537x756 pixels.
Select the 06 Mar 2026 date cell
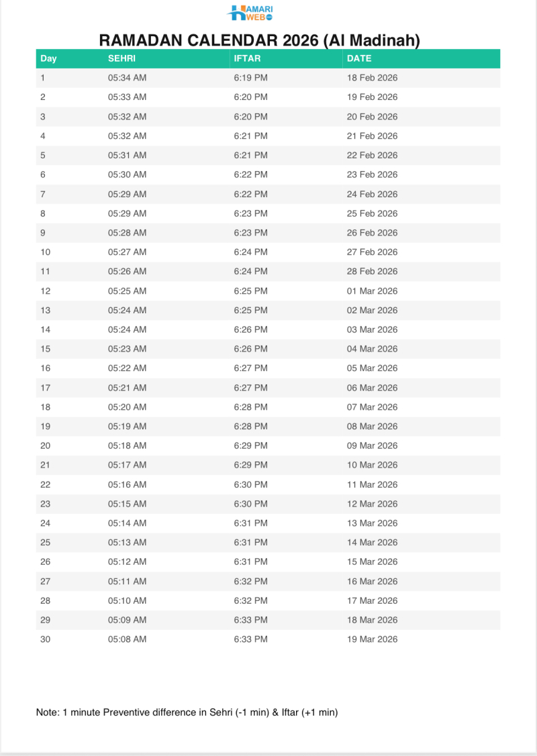click(372, 388)
